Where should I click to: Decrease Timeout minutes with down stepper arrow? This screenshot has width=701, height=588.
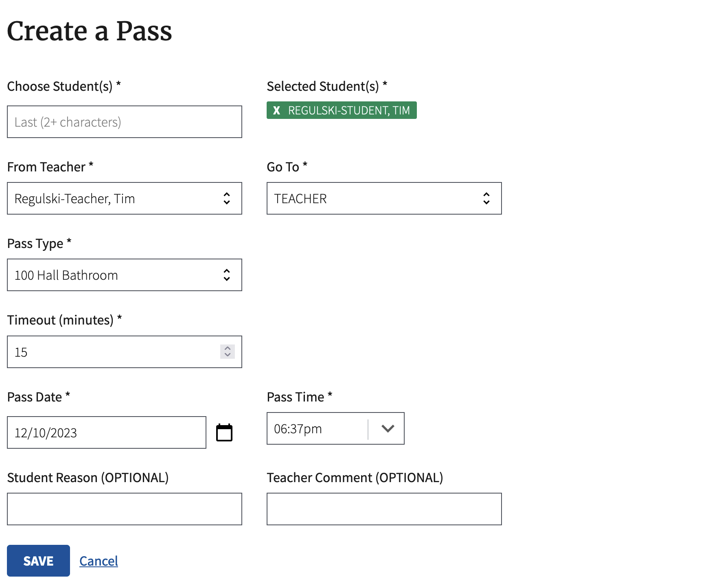click(x=228, y=355)
